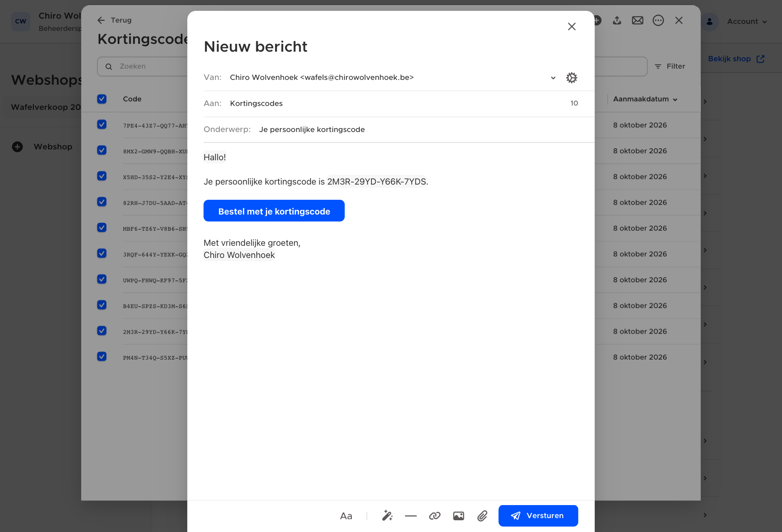Screen dimensions: 782x532
Task: Click the CW organization logo
Action: (20, 21)
